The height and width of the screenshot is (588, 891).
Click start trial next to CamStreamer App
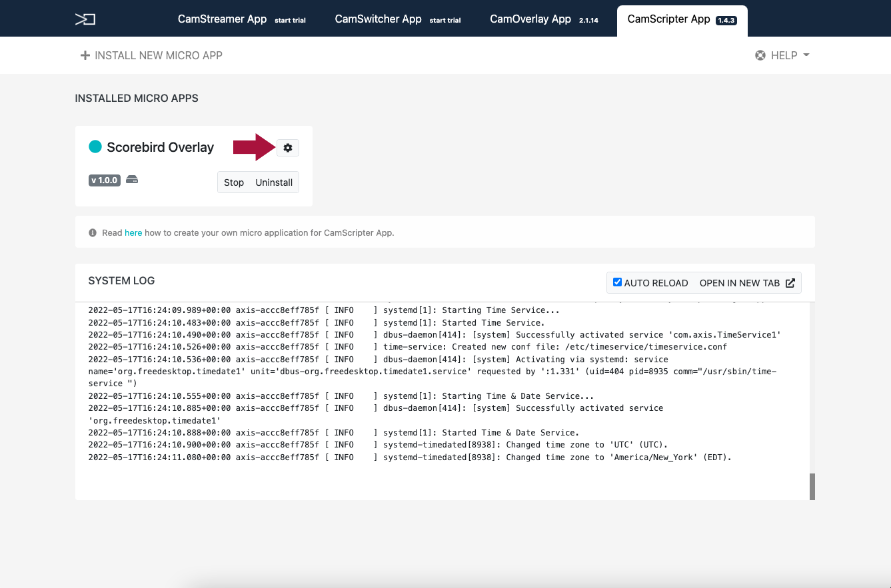290,21
